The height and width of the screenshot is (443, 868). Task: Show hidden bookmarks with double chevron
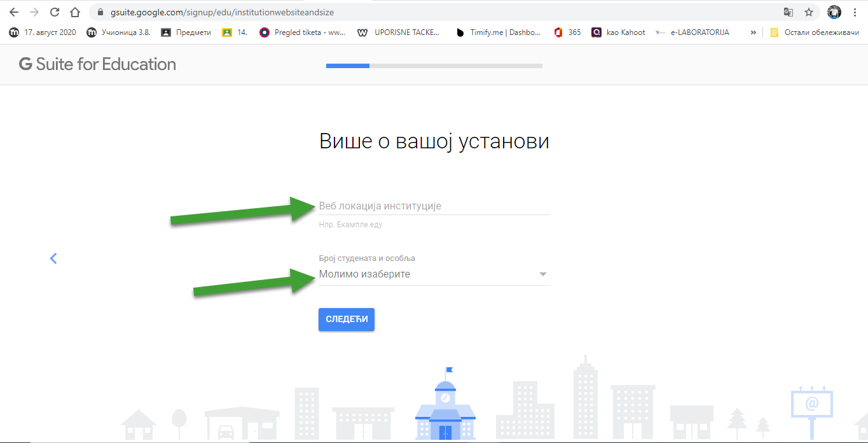click(x=754, y=32)
